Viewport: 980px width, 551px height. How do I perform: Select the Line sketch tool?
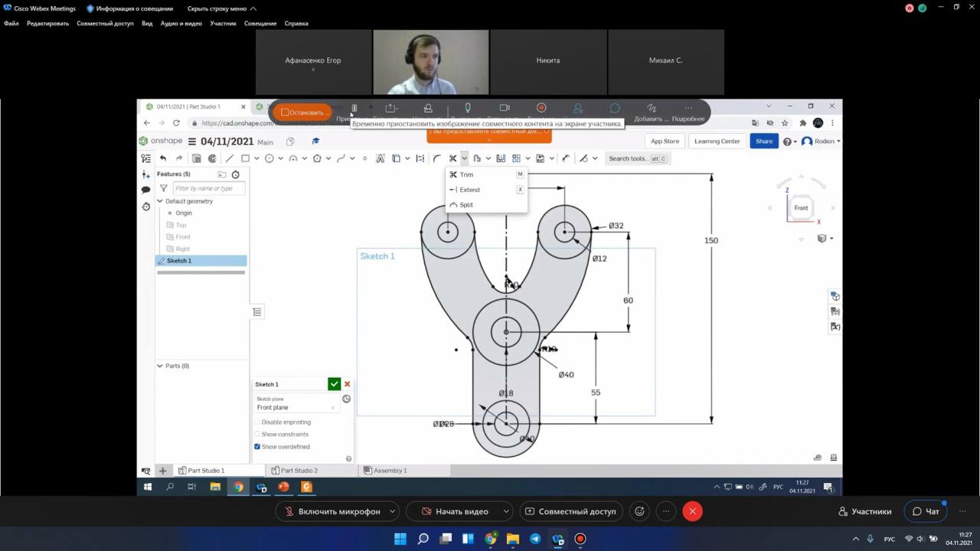click(x=229, y=158)
